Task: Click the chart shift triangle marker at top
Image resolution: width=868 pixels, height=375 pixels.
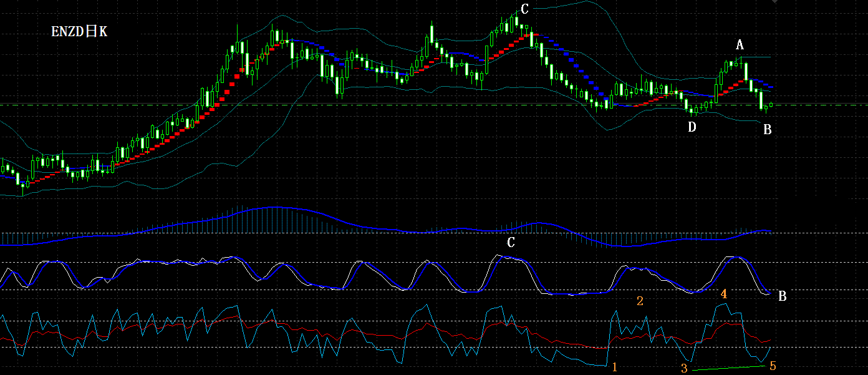Action: click(774, 2)
